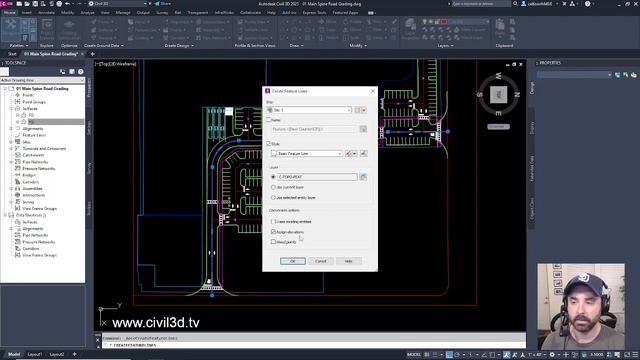Image resolution: width=640 pixels, height=360 pixels.
Task: Select Corridors under drawing in Toolspace
Action: point(31,182)
